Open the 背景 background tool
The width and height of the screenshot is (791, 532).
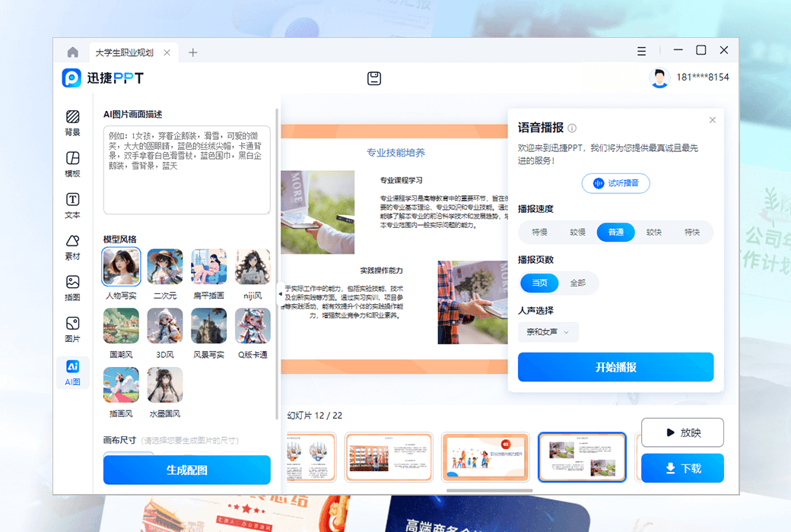click(73, 123)
